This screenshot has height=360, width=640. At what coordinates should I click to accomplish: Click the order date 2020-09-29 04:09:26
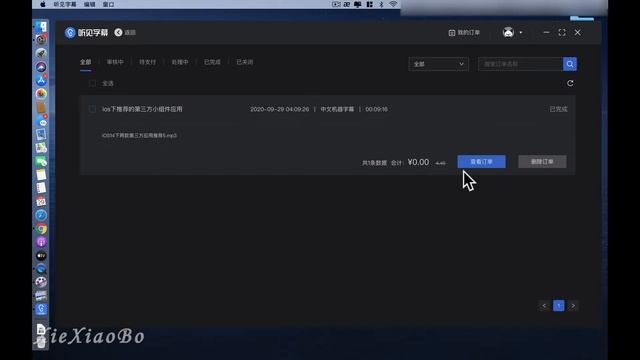point(280,109)
